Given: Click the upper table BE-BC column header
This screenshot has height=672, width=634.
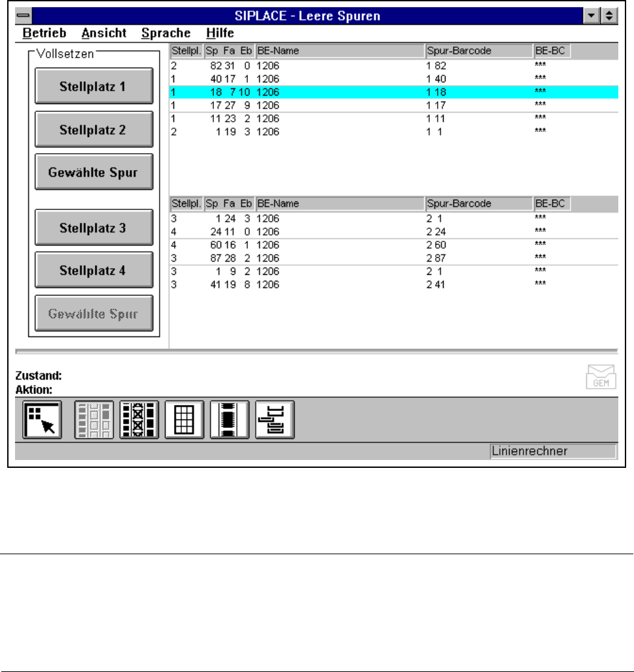Looking at the screenshot, I should click(552, 50).
